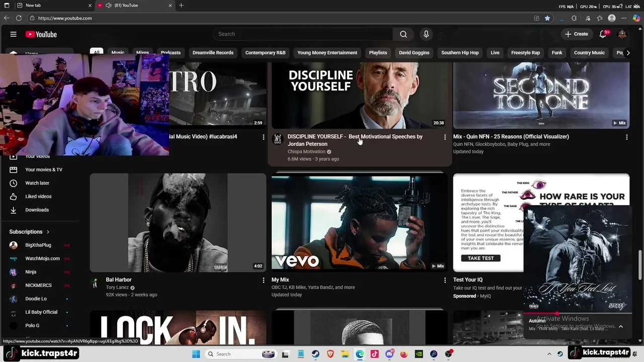The image size is (644, 362).
Task: Open options for My Mix
Action: pyautogui.click(x=445, y=280)
